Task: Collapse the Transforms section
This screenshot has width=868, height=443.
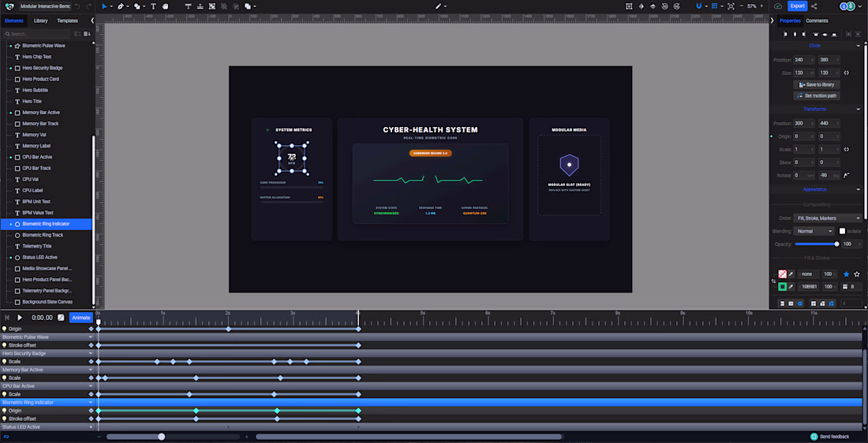Action: point(859,110)
